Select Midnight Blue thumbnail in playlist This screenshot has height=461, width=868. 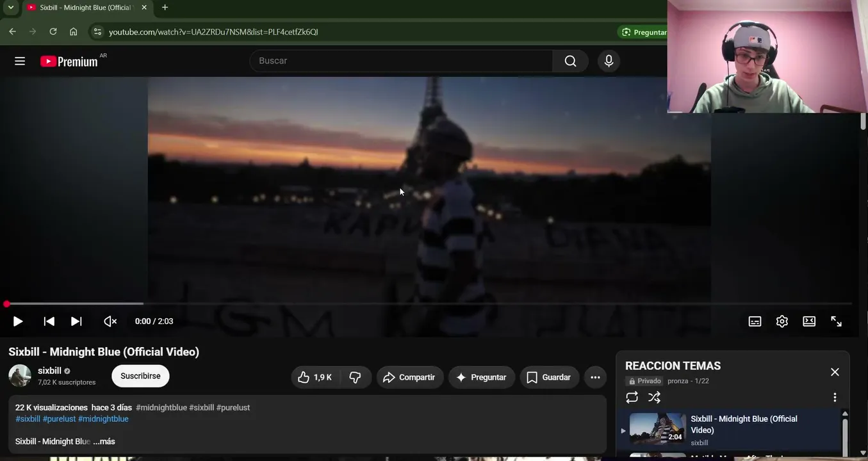click(x=657, y=429)
